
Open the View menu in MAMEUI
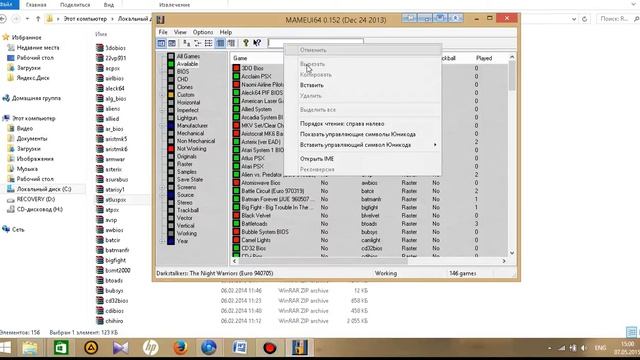(180, 32)
